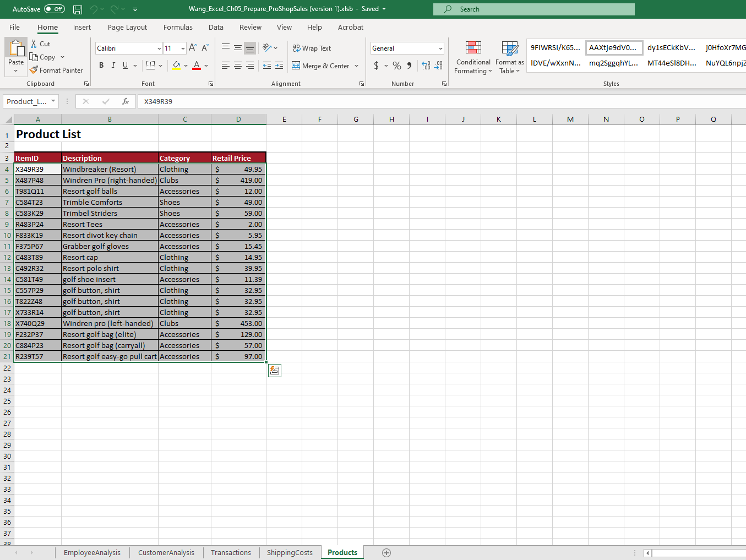Choose the cell style starting with 9FiWRSi
Image resolution: width=746 pixels, height=560 pixels.
tap(556, 48)
